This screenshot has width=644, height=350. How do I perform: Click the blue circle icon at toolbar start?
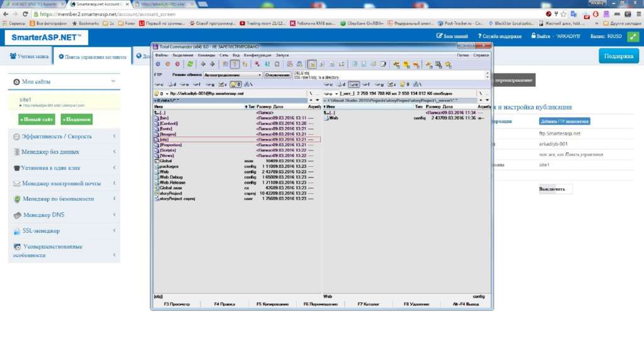click(158, 65)
